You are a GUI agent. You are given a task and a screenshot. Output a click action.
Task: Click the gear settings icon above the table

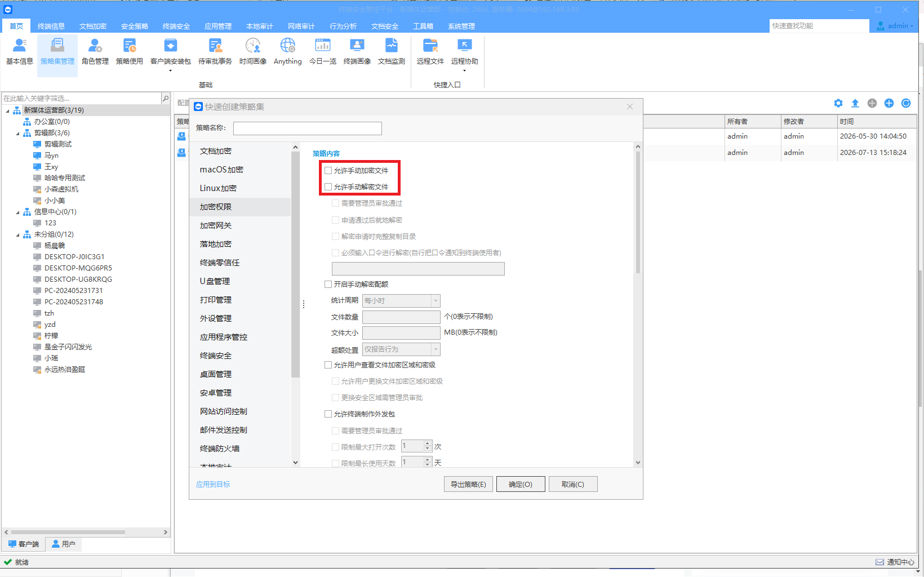pyautogui.click(x=838, y=103)
